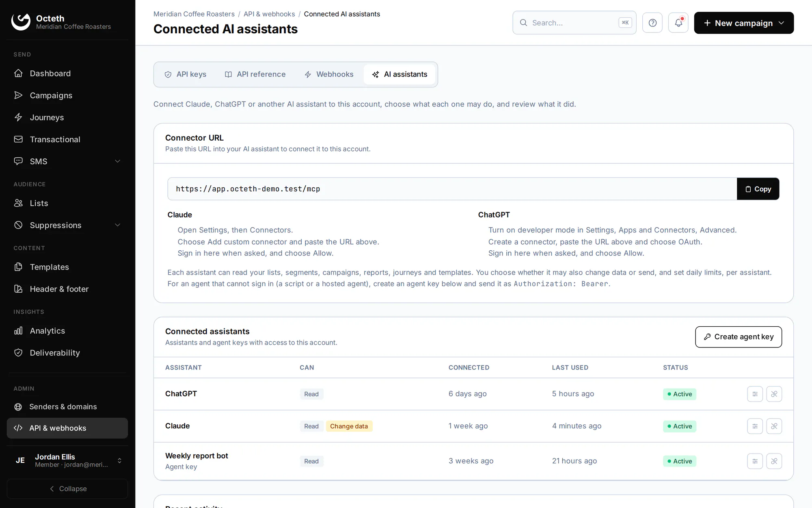
Task: Open the notifications bell
Action: (678, 23)
